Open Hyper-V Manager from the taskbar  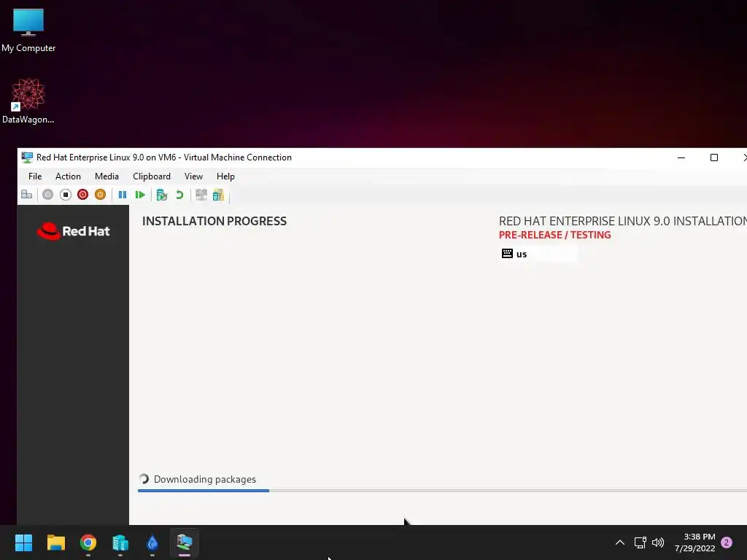120,542
